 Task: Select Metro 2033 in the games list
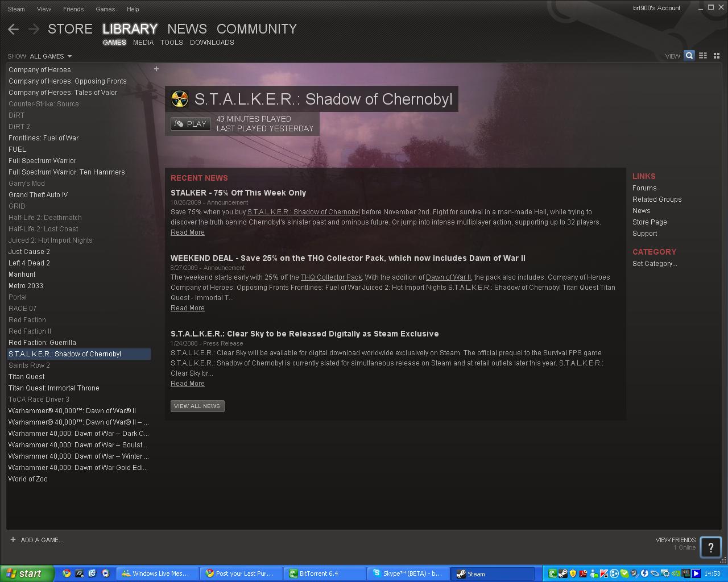coord(79,286)
